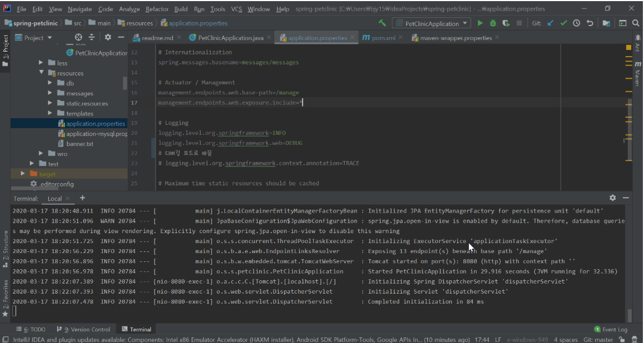Open the Refactor menu
This screenshot has width=644, height=343.
coord(157,9)
